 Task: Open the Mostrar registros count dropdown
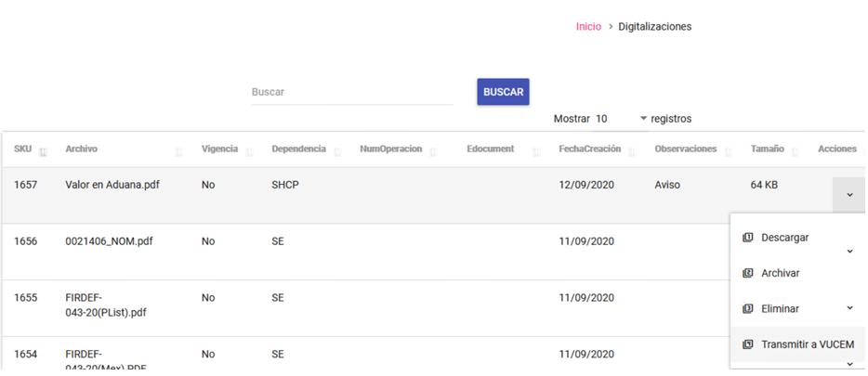[620, 119]
